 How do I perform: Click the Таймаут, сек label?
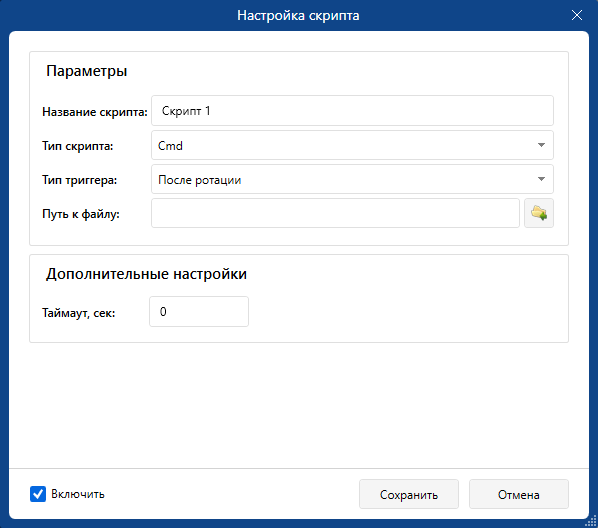click(79, 313)
